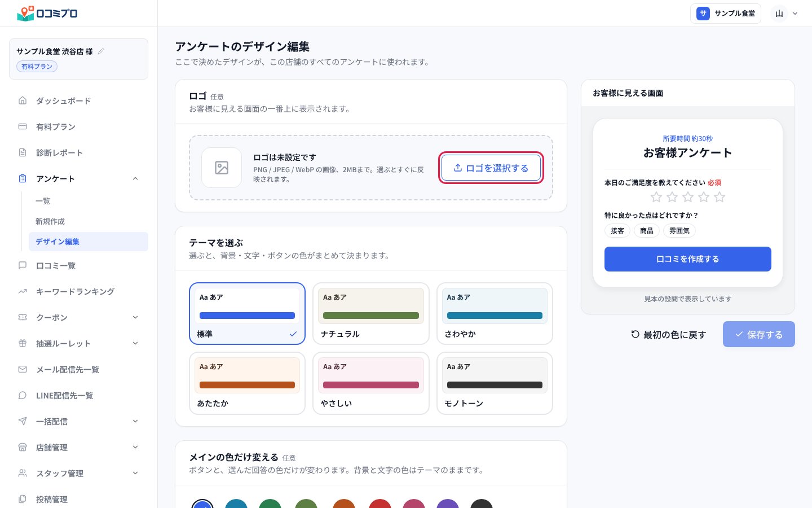Go to アンケート 一覧 submenu item
This screenshot has height=508, width=812.
point(89,201)
